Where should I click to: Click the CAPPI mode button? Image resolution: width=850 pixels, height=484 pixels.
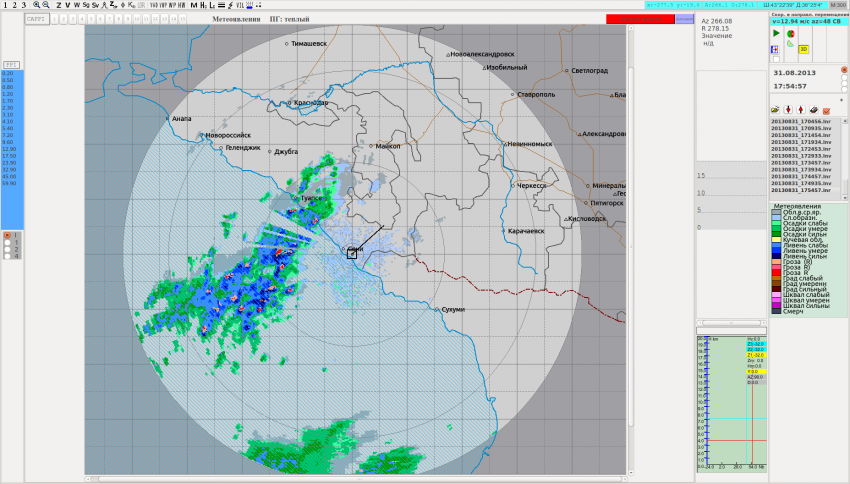pyautogui.click(x=36, y=19)
